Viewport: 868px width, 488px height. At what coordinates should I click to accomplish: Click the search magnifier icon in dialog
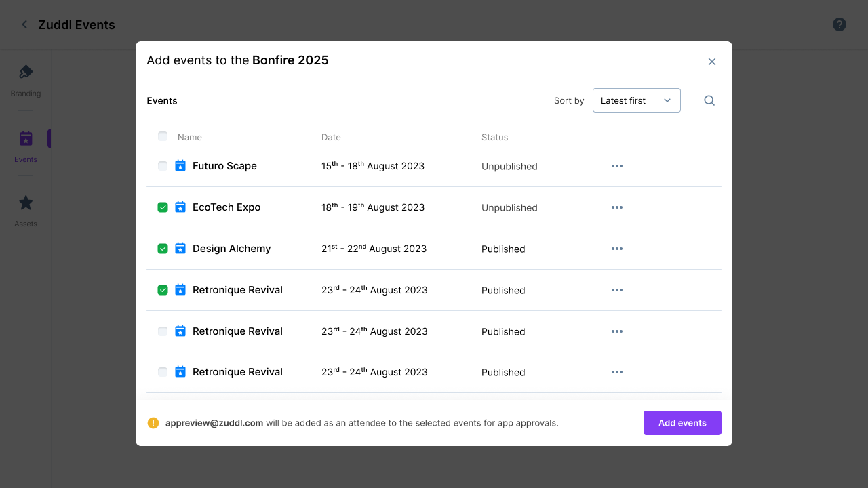click(709, 100)
